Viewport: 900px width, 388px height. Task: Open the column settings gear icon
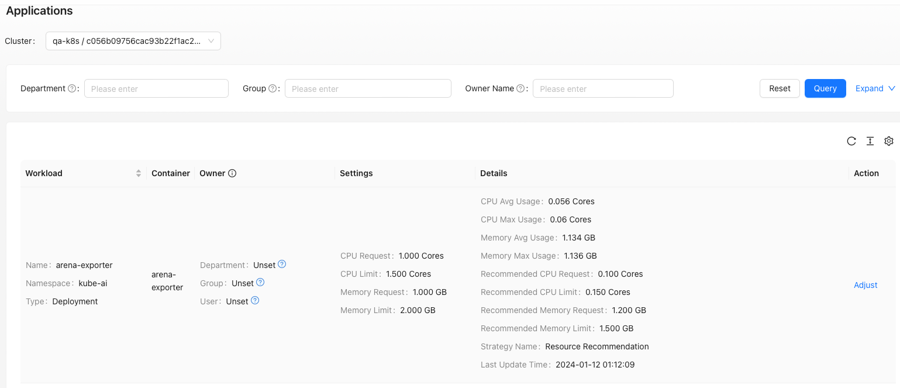click(889, 141)
